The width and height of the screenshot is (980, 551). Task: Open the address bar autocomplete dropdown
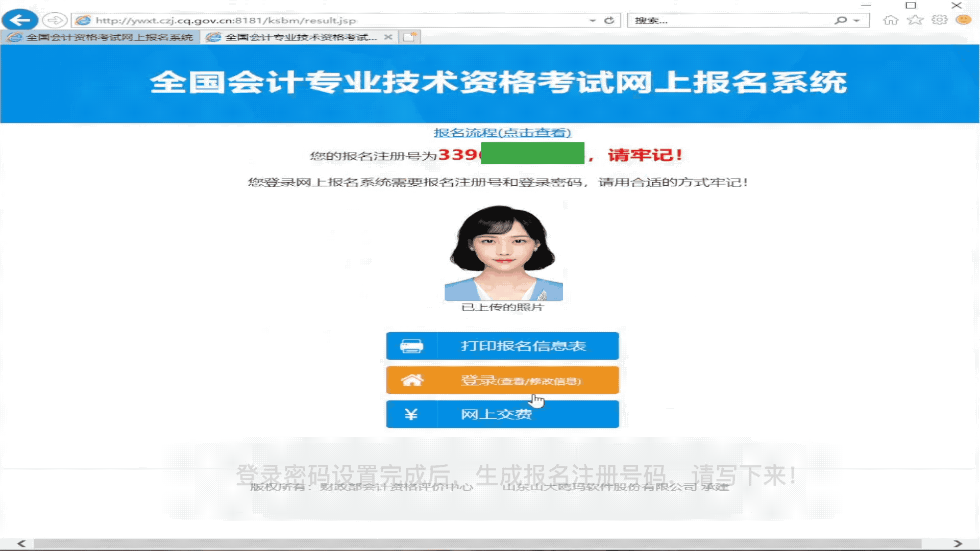click(592, 20)
